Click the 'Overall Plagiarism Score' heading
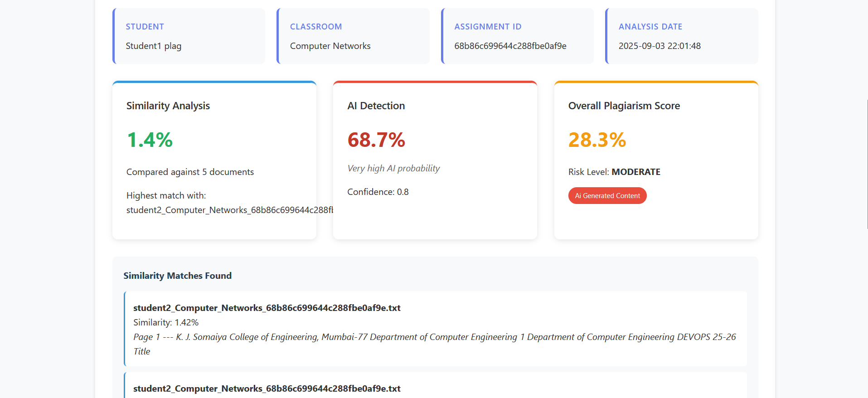Screen dimensions: 868x398 [x=624, y=106]
